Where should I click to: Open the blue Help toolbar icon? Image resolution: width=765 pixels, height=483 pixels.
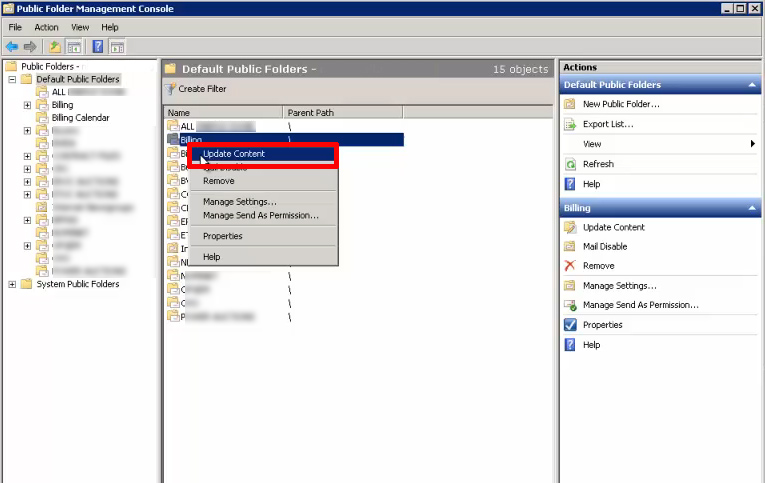point(98,47)
